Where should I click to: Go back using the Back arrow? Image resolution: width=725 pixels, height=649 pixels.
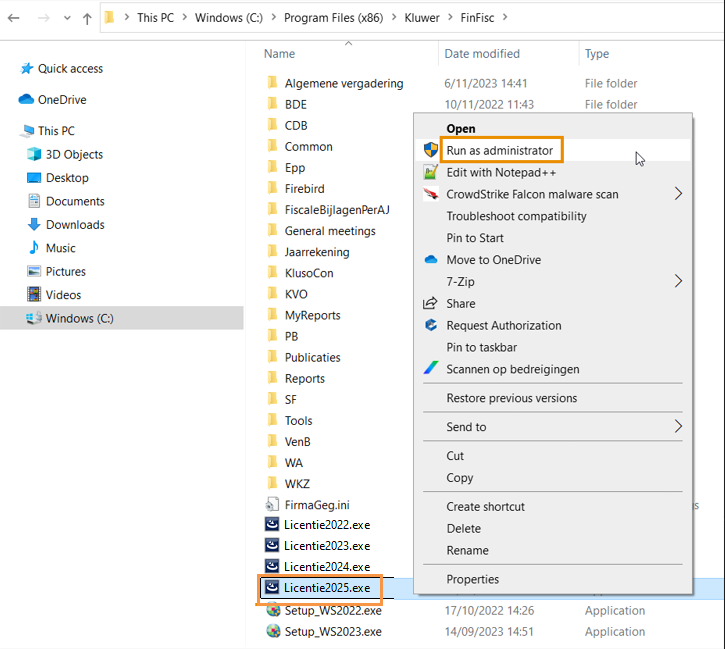(14, 18)
